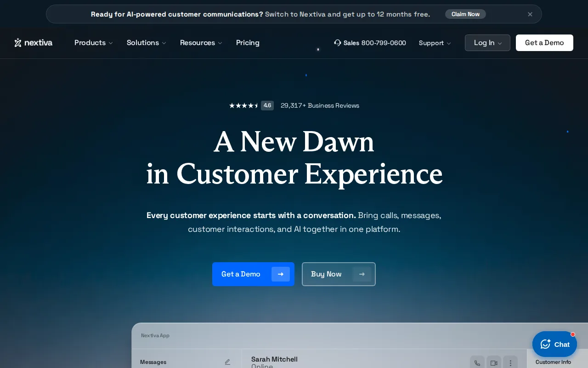Click the blue Get a Demo button

pos(253,274)
